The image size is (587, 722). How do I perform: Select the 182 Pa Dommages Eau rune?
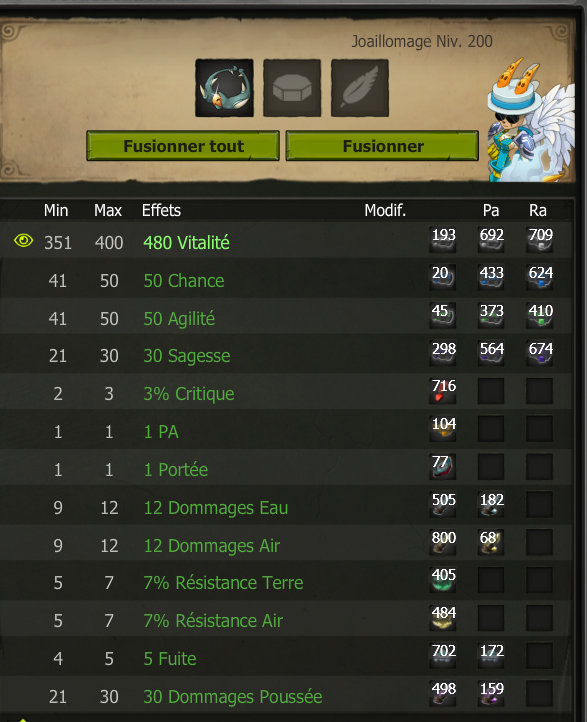point(491,505)
